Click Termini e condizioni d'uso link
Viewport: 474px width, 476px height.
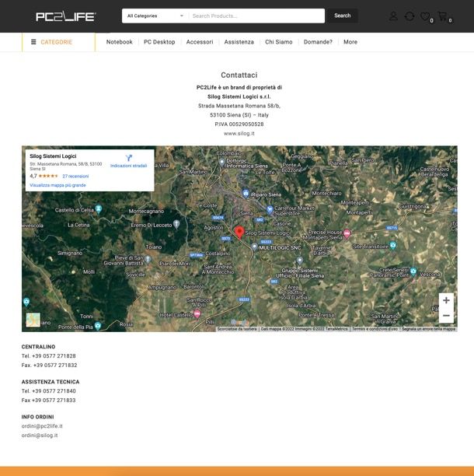point(375,329)
